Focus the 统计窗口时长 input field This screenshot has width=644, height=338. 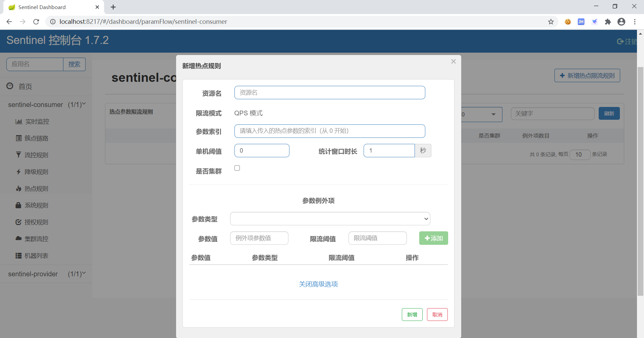click(389, 151)
